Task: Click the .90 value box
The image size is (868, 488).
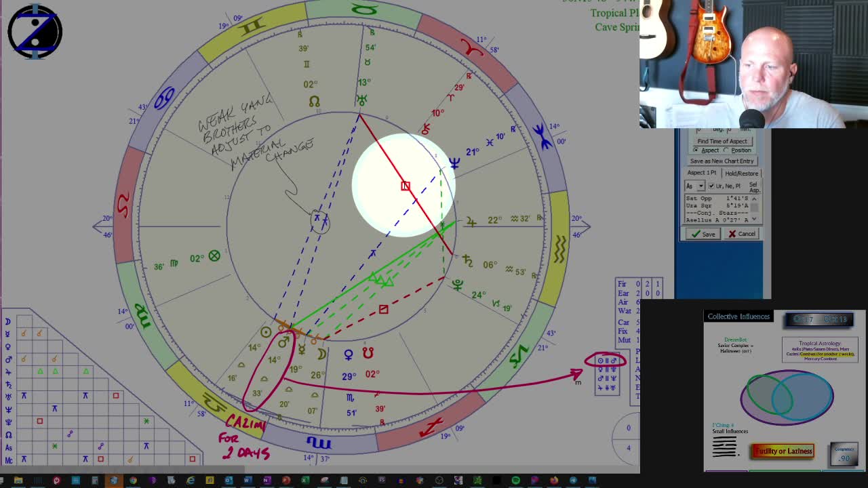Action: 844,454
